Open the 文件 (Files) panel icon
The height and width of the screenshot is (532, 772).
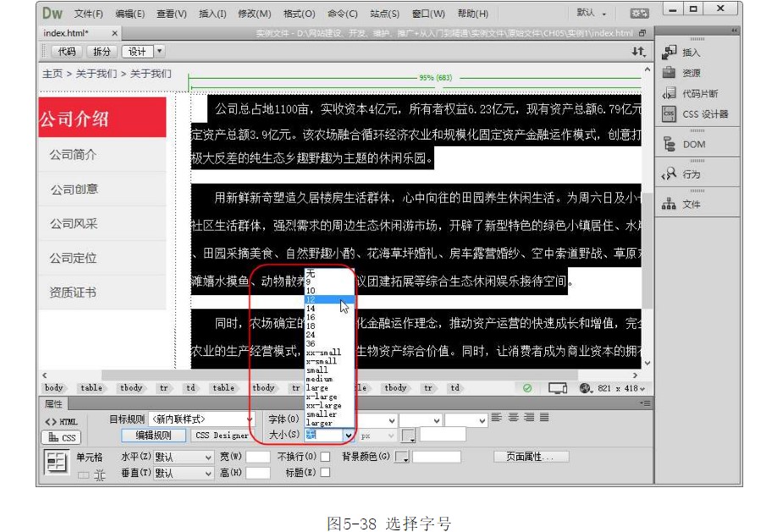point(670,204)
